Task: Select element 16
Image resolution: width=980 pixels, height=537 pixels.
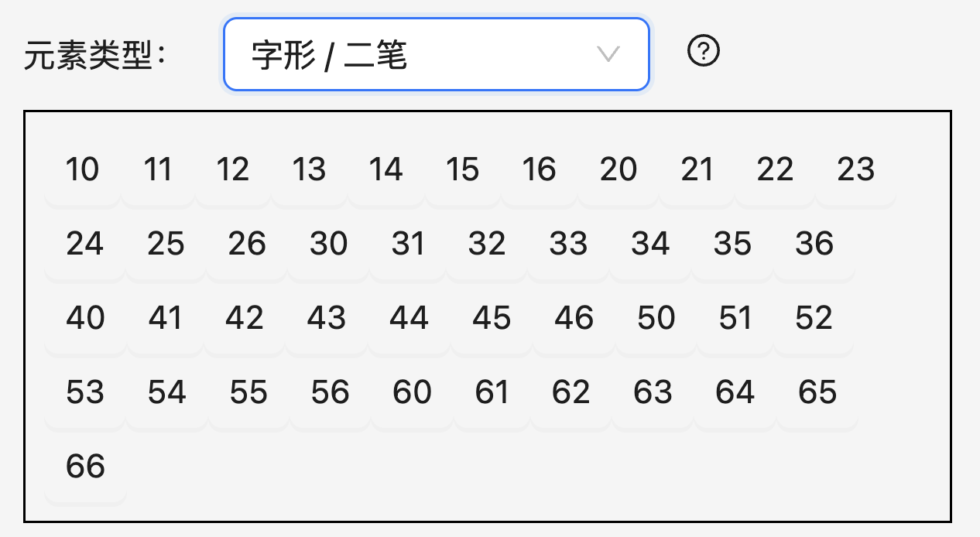Action: [539, 170]
